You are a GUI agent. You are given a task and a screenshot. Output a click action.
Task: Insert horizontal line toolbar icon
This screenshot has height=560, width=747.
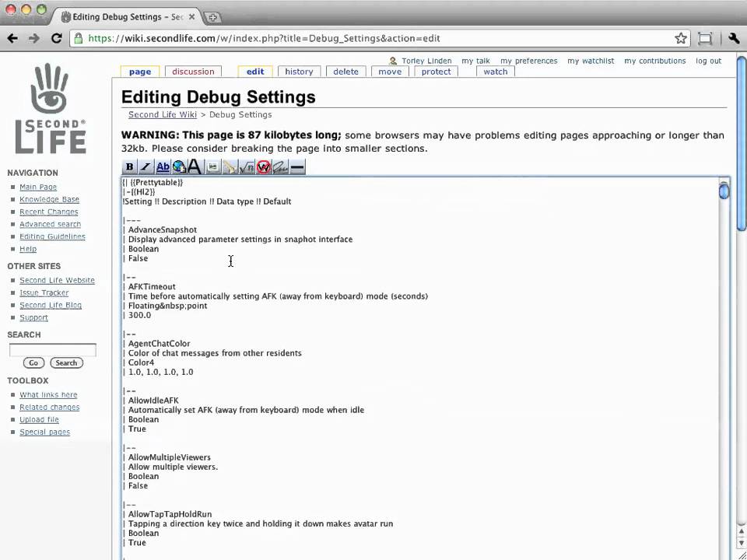coord(296,167)
